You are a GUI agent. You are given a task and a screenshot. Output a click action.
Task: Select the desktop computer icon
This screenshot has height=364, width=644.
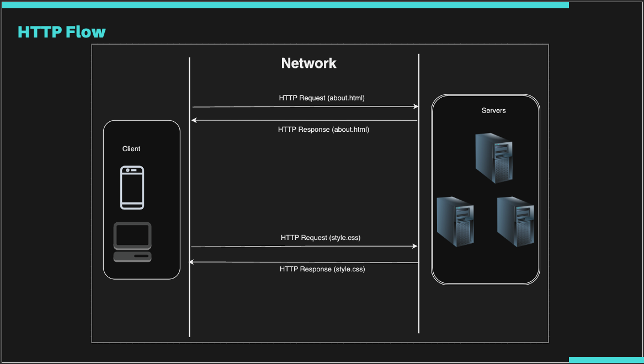coord(132,242)
